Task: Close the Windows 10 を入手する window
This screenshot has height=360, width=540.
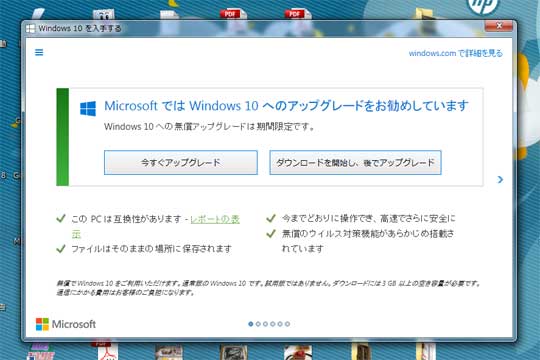Action: [499, 26]
